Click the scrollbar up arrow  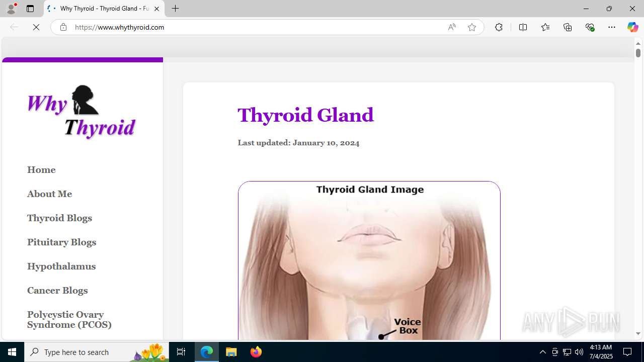(638, 43)
